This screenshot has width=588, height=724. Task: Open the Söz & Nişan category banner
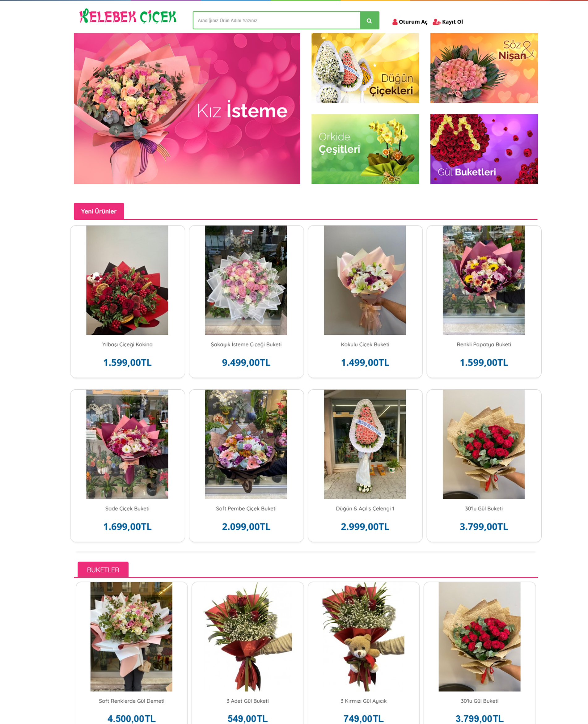coord(484,68)
